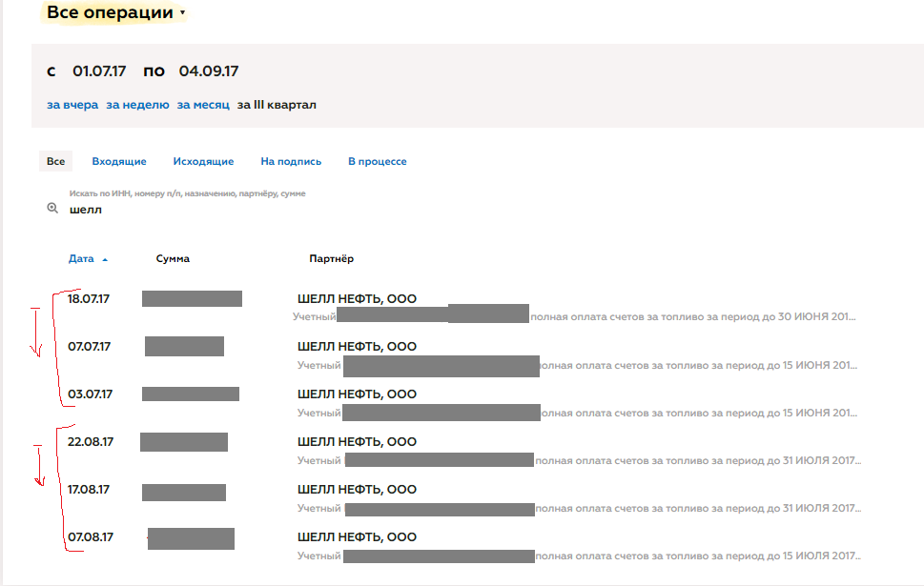This screenshot has width=924, height=586.
Task: Open ШЕЛЛ НЕФТЬ, ООО partner from 22.08.17
Action: (357, 442)
